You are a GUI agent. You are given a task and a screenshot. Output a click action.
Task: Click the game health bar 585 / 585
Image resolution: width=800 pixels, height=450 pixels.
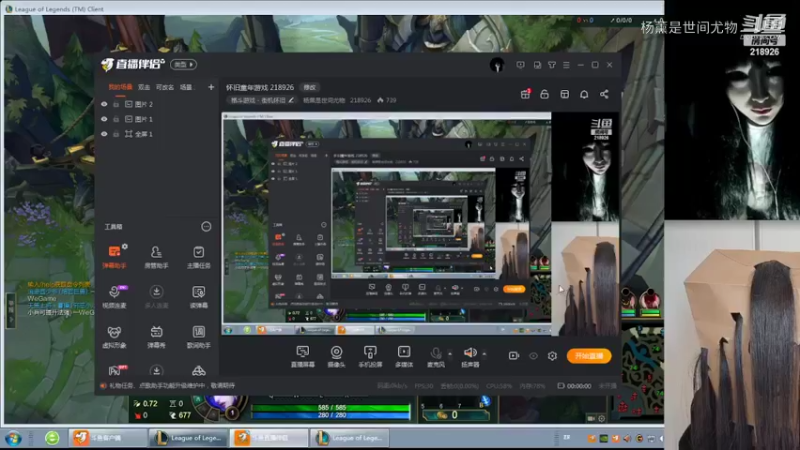point(331,408)
